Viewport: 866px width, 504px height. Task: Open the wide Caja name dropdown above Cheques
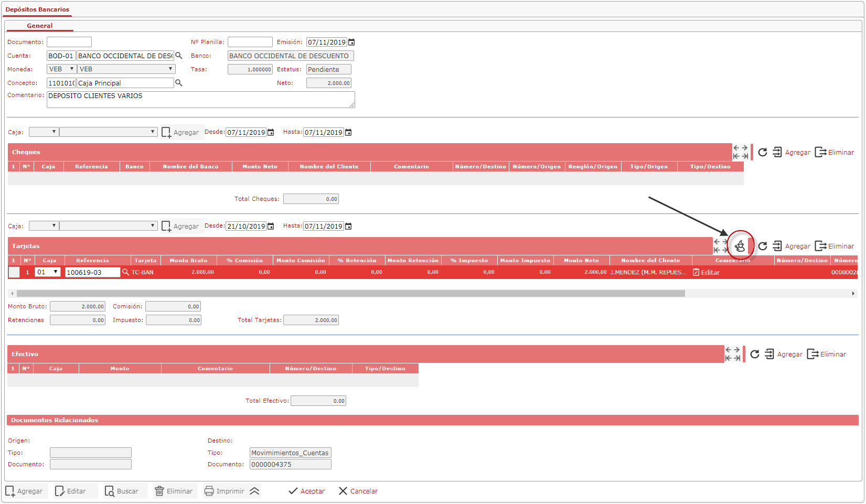(109, 132)
